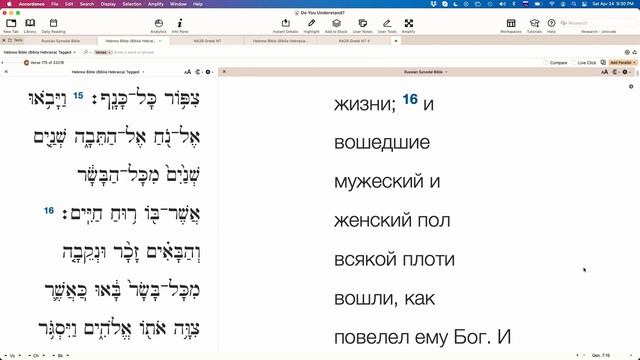Open Russian Synodal Bible pane title dropdown
This screenshot has height=360, width=640.
(x=425, y=72)
